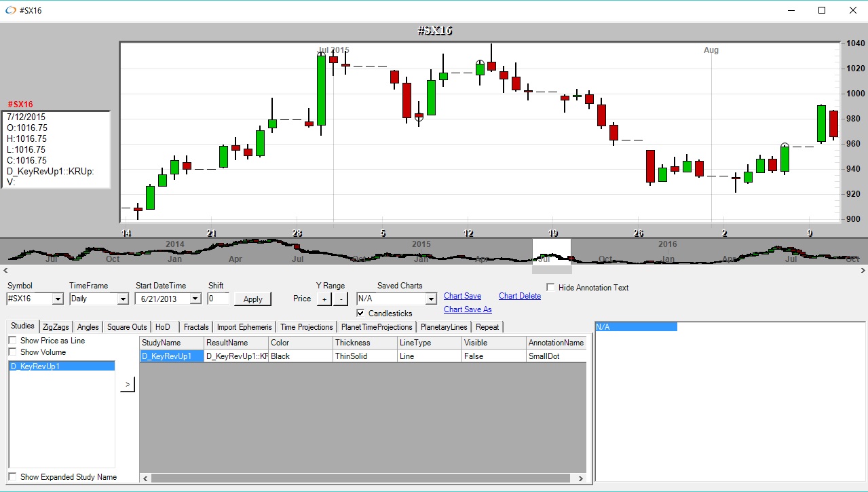The width and height of the screenshot is (868, 492).
Task: Open the Time Projections tab
Action: pyautogui.click(x=306, y=327)
